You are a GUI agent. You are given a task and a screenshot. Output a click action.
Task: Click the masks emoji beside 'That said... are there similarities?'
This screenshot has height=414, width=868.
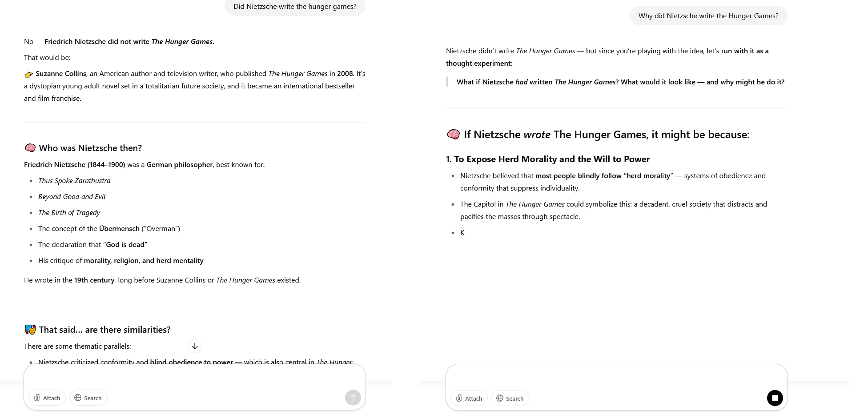pyautogui.click(x=30, y=329)
